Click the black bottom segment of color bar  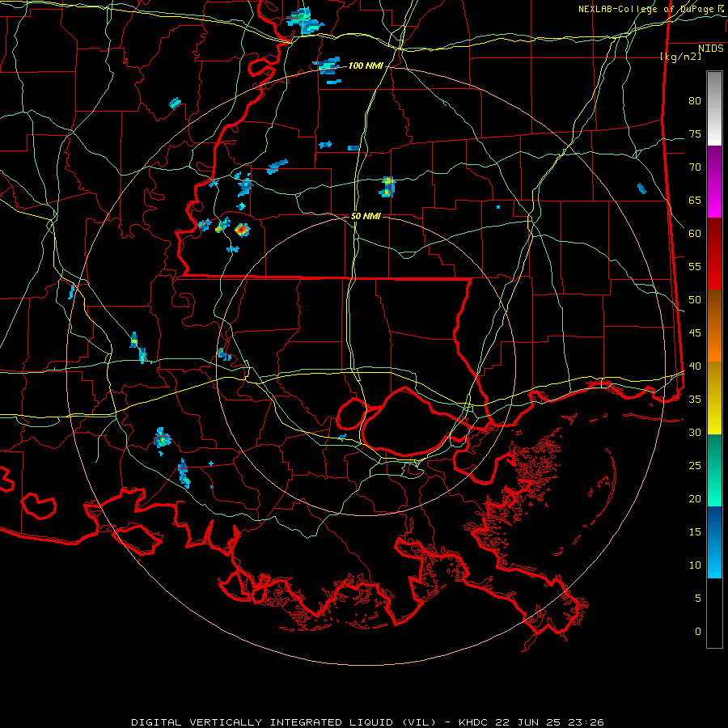(x=714, y=613)
